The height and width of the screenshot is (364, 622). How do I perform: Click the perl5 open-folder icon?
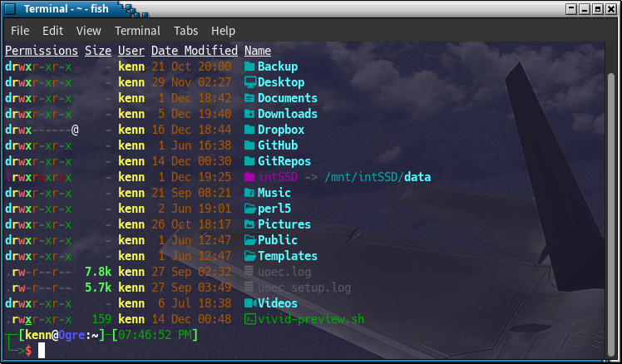[x=250, y=209]
